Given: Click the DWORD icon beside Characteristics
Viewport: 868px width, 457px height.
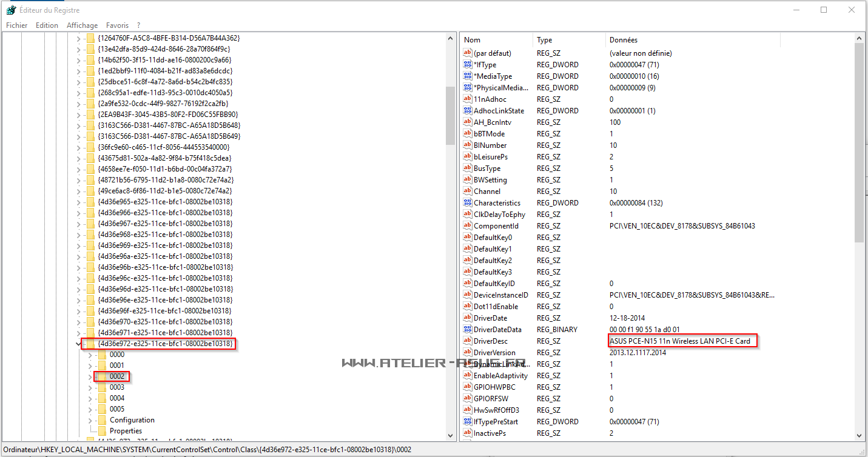Looking at the screenshot, I should [x=467, y=203].
